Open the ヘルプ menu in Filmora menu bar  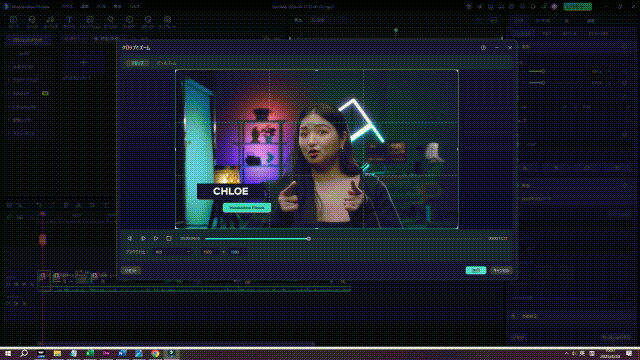[134, 7]
